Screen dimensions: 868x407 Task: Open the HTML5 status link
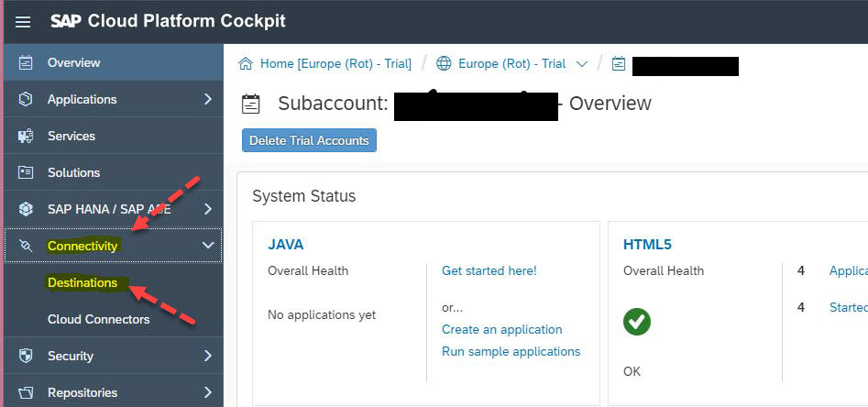(x=648, y=244)
